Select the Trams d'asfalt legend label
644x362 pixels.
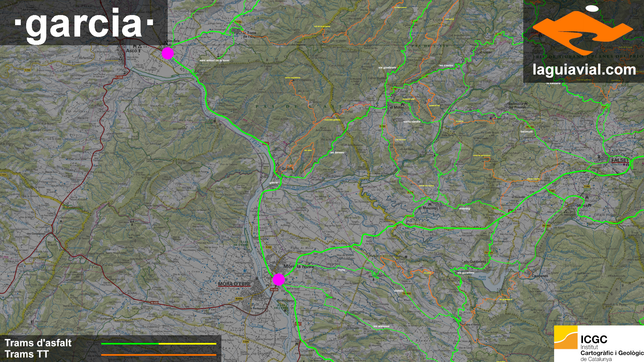38,343
